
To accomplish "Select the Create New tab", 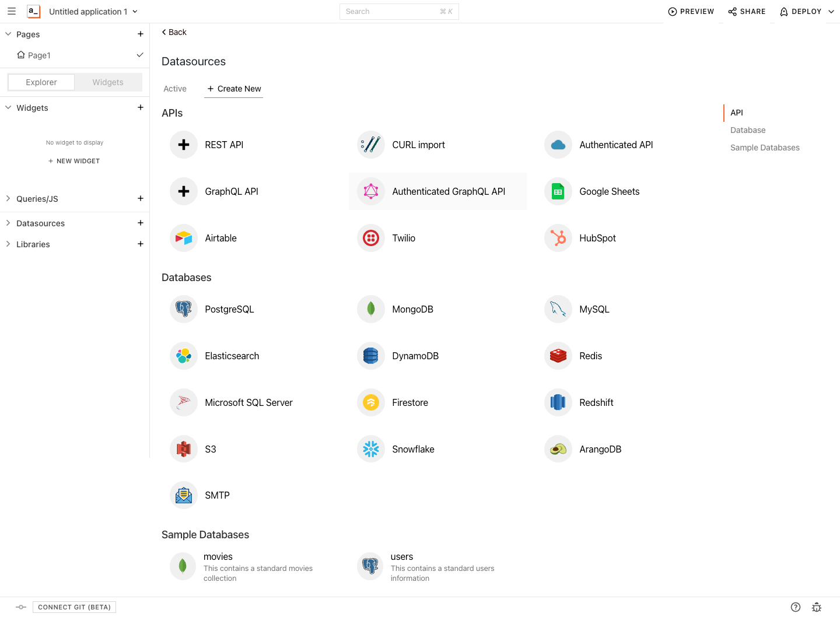I will [x=234, y=89].
